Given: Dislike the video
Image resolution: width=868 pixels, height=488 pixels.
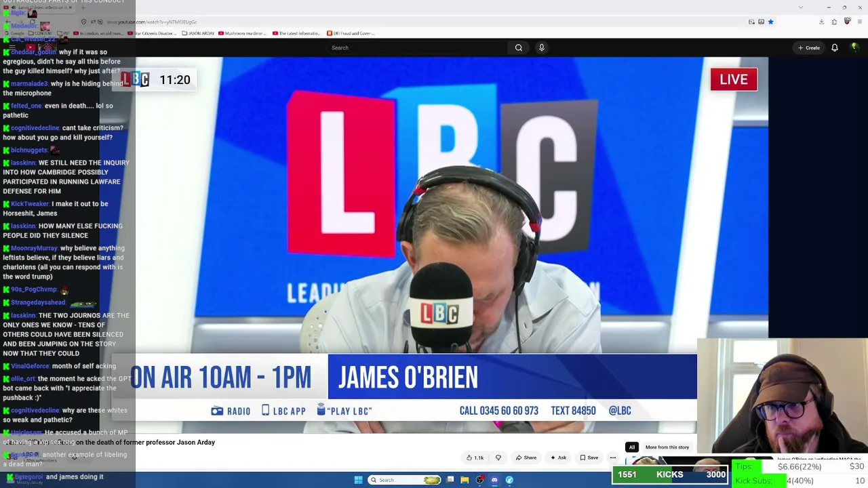Looking at the screenshot, I should click(x=498, y=457).
